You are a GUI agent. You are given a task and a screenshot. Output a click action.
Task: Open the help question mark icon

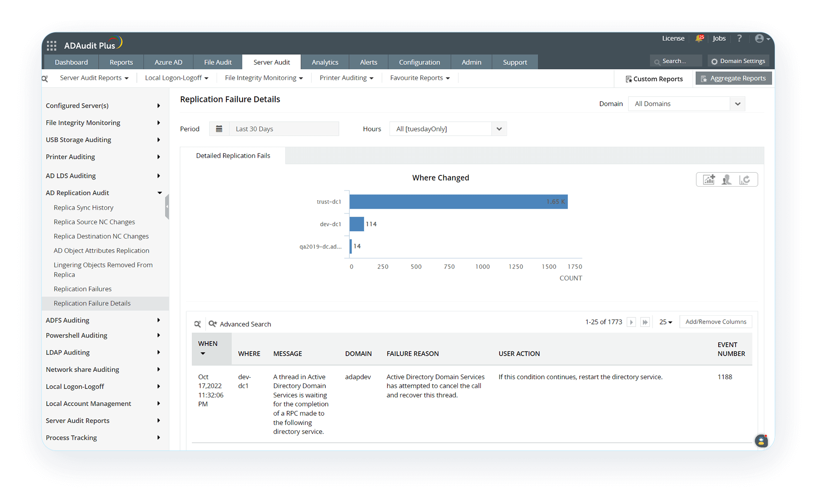[739, 38]
